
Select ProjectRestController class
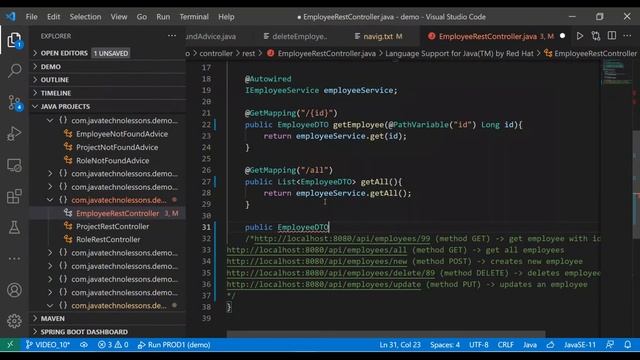tap(112, 227)
